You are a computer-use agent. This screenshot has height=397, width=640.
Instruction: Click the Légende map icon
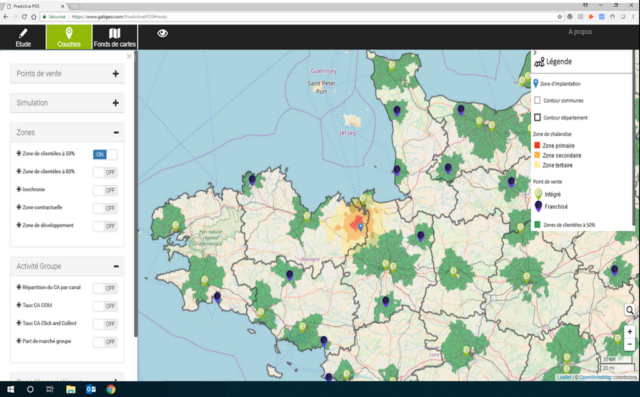point(540,62)
